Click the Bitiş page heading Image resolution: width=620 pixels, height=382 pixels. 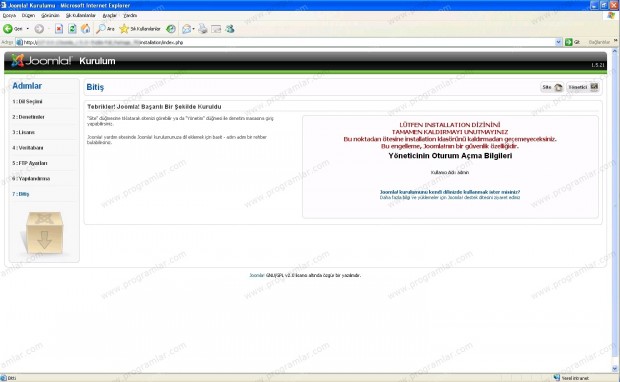tap(95, 87)
